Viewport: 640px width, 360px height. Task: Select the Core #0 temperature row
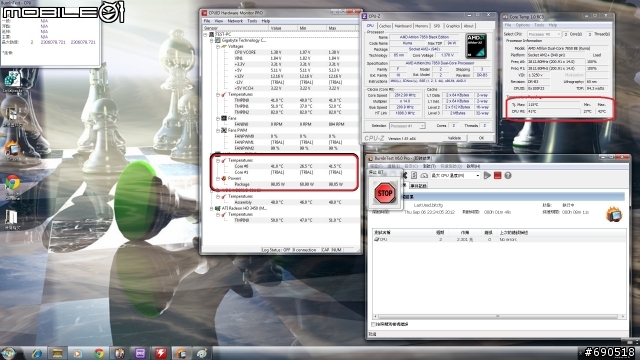pyautogui.click(x=281, y=166)
